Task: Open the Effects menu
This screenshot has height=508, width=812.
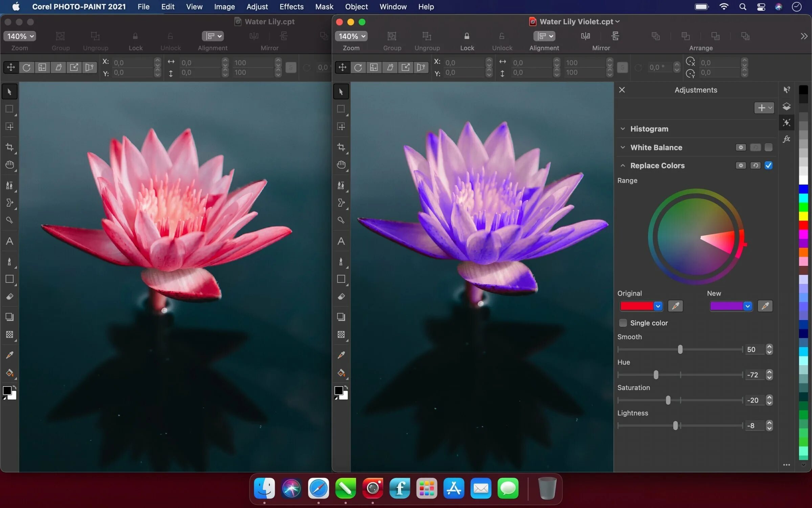Action: point(291,7)
